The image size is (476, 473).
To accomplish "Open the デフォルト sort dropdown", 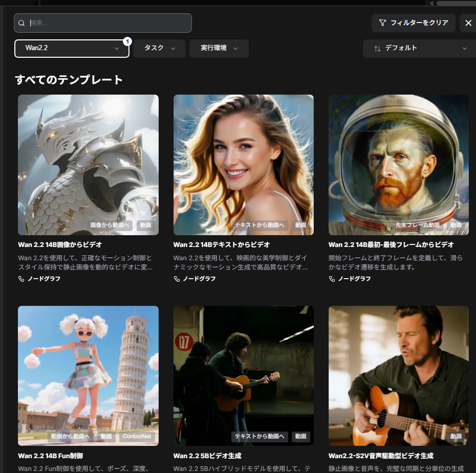I will [420, 48].
